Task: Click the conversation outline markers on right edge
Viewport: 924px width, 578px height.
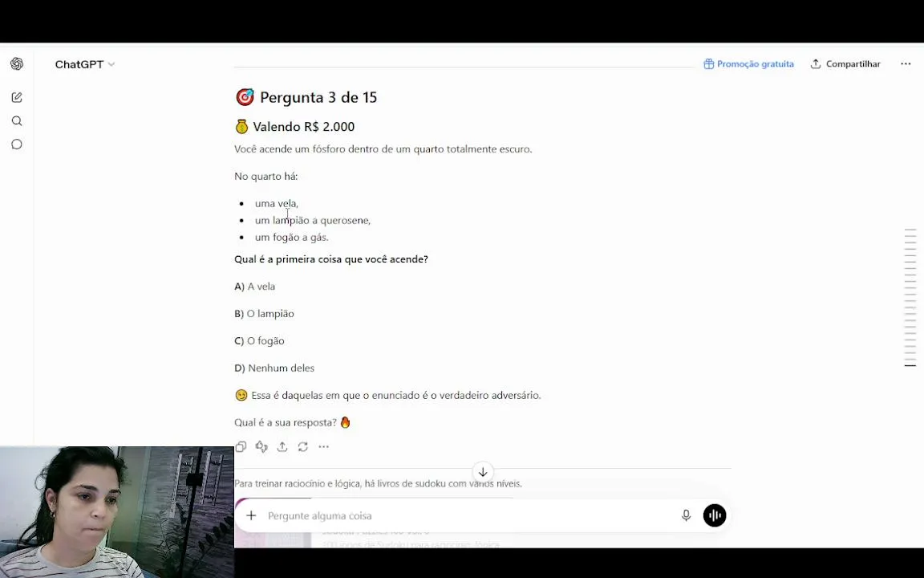Action: 910,298
